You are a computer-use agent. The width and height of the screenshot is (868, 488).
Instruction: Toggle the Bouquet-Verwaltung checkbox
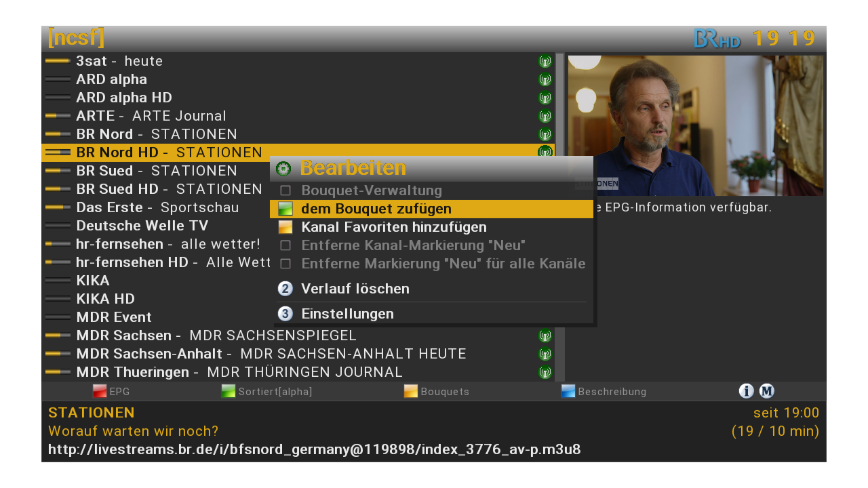click(x=285, y=191)
